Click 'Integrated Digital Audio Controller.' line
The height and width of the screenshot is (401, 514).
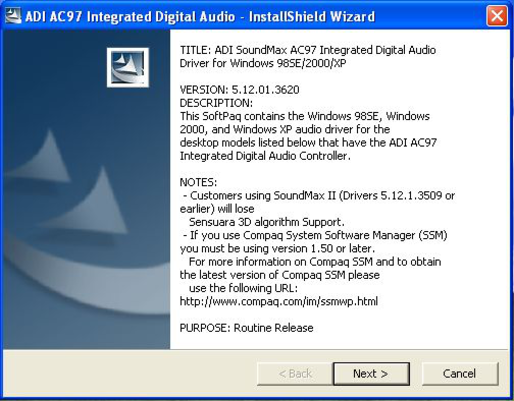click(265, 156)
